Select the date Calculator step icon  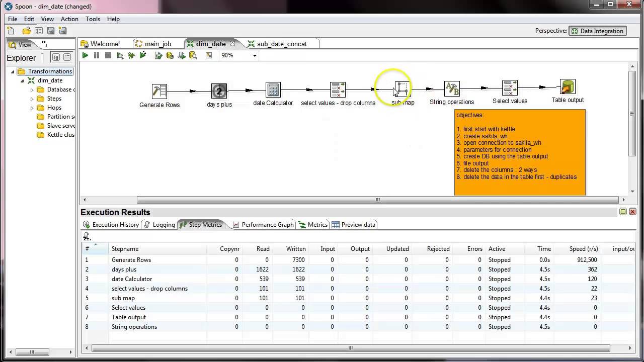(273, 90)
